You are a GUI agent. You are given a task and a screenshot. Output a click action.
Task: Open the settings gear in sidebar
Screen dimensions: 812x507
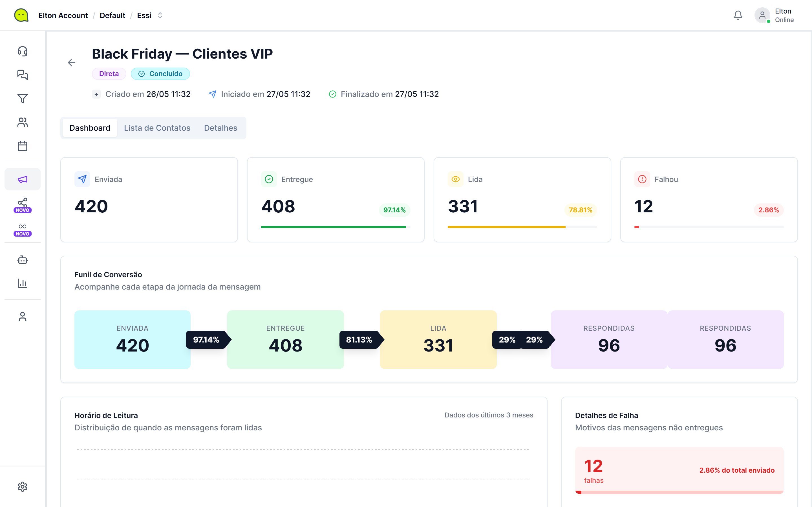pos(23,486)
